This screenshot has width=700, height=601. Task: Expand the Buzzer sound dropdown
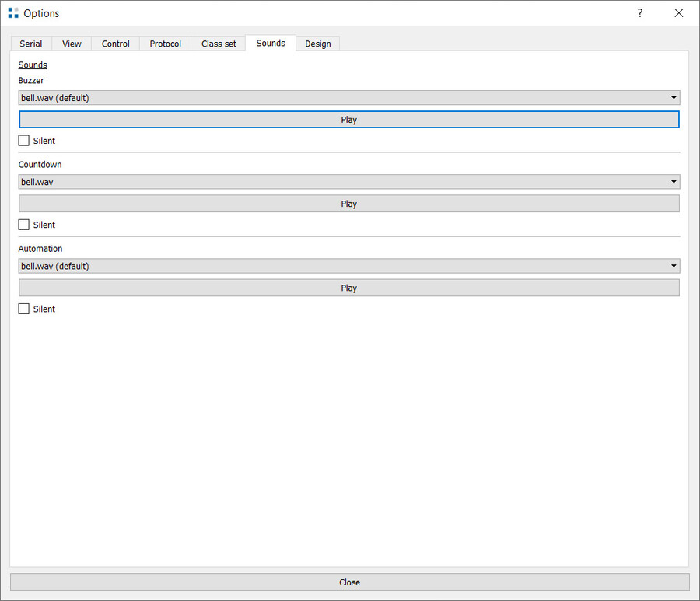click(x=348, y=98)
